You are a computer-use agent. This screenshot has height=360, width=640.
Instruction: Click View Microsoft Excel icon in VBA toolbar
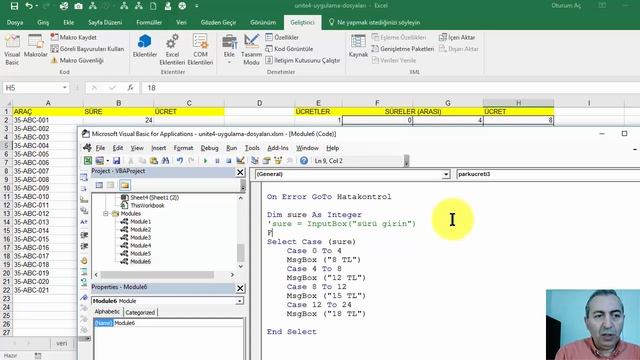coord(88,161)
